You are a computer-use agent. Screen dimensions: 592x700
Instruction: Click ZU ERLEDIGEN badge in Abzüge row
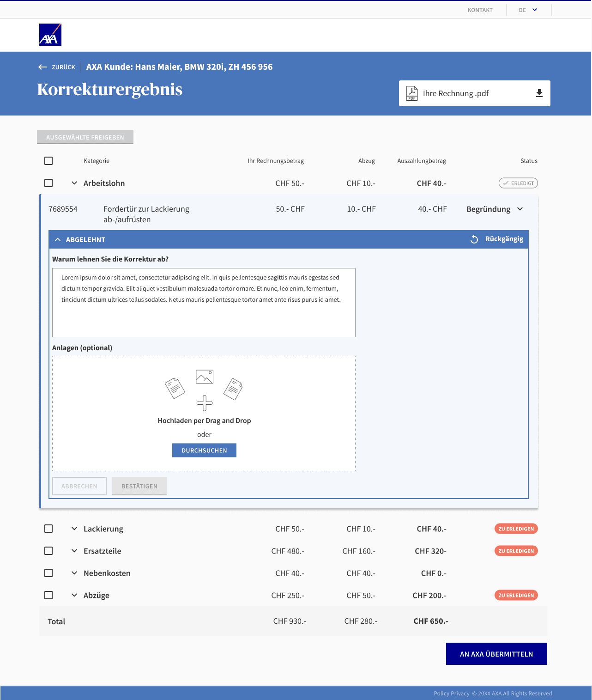point(516,595)
